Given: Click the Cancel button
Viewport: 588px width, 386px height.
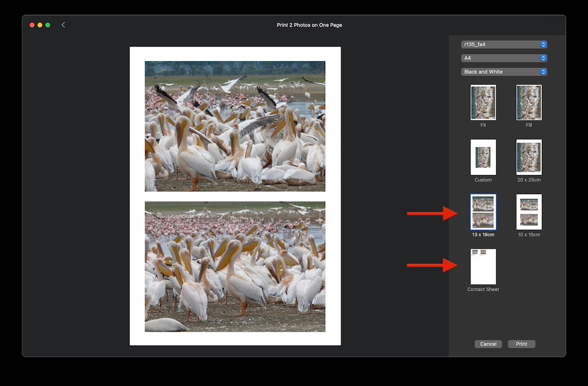Looking at the screenshot, I should (x=488, y=344).
